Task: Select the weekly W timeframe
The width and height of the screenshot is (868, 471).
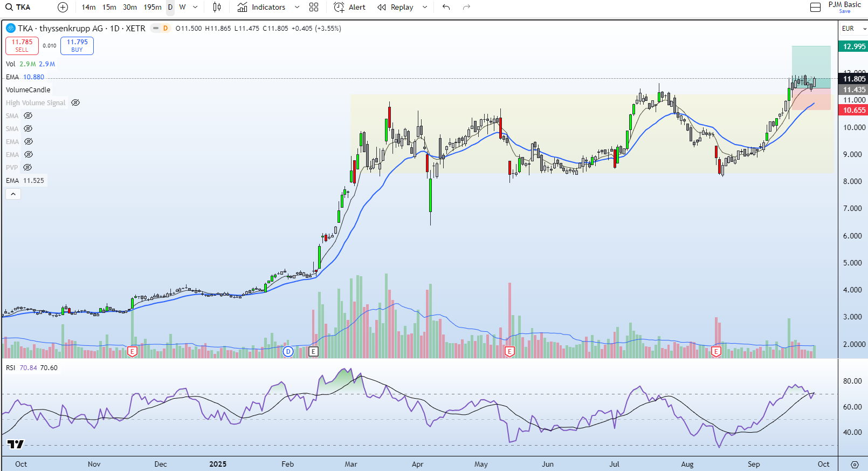Action: (x=182, y=7)
